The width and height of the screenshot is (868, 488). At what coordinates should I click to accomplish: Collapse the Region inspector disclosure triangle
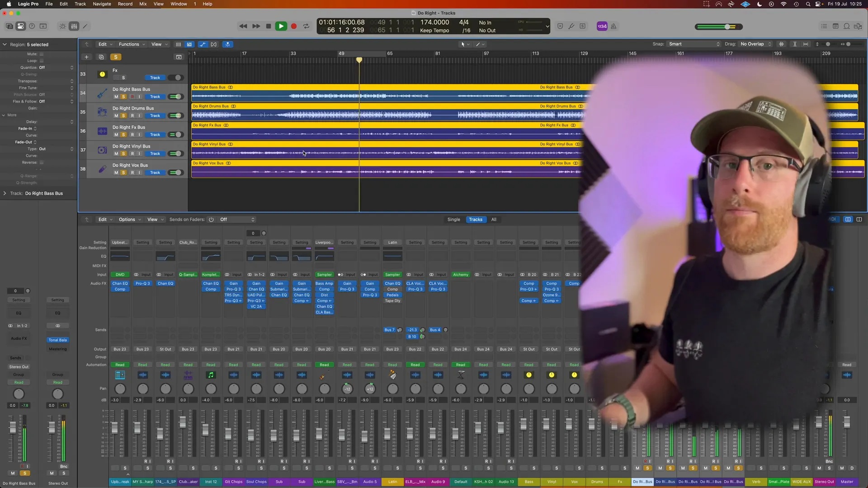5,44
